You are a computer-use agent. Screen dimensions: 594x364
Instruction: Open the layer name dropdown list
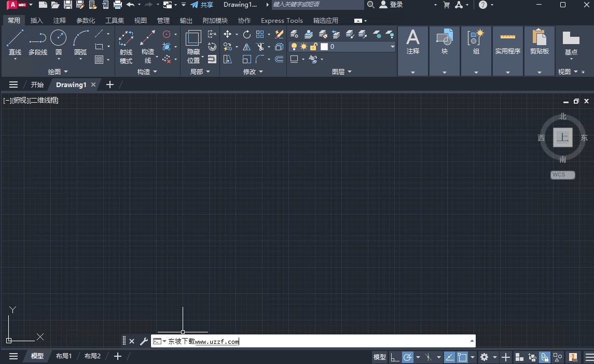click(x=393, y=47)
